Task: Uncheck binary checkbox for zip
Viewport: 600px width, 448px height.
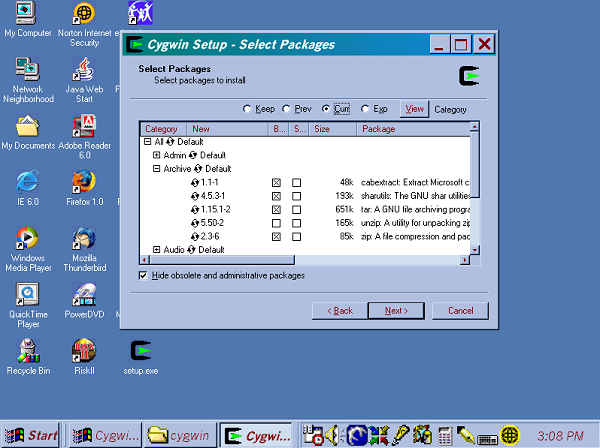Action: (x=276, y=237)
